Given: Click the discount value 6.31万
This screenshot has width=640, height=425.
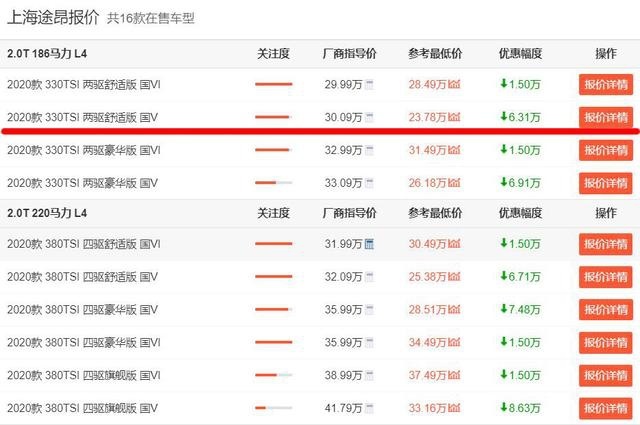Looking at the screenshot, I should pyautogui.click(x=524, y=117).
